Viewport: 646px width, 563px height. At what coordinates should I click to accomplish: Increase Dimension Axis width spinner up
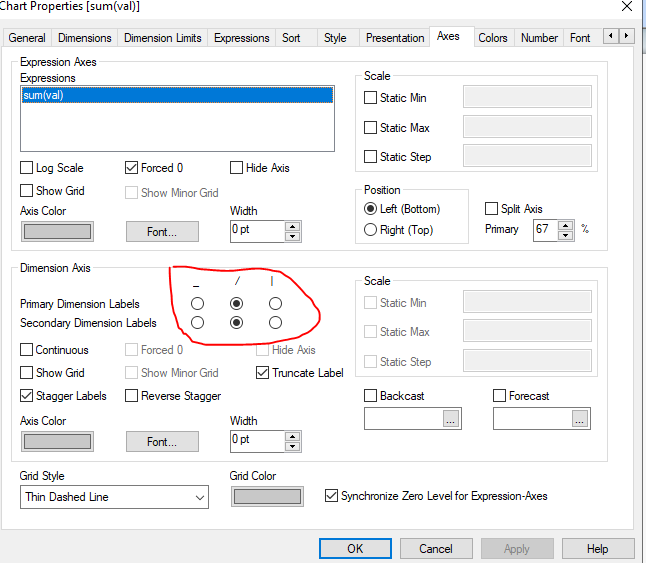click(x=293, y=437)
